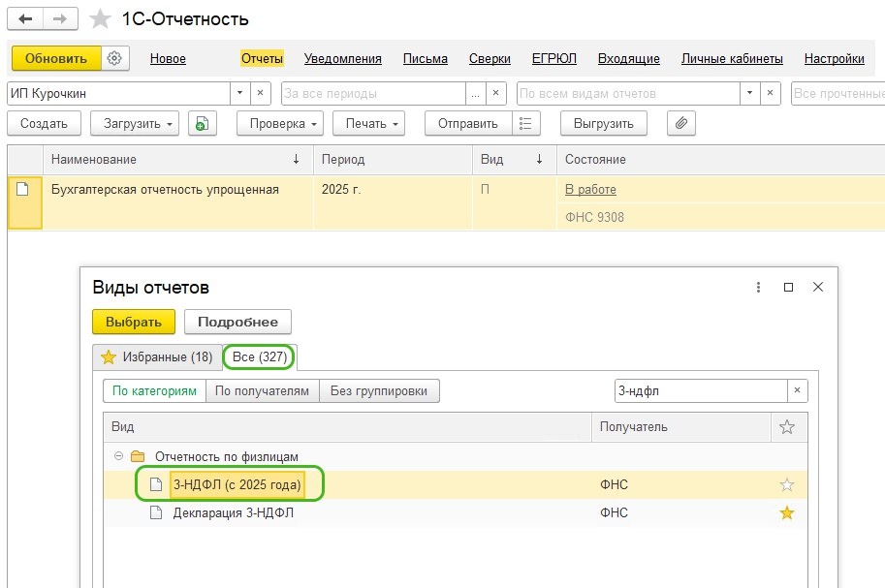Open the ЕГРЮЛ section
Viewport: 885px width, 588px height.
(553, 59)
